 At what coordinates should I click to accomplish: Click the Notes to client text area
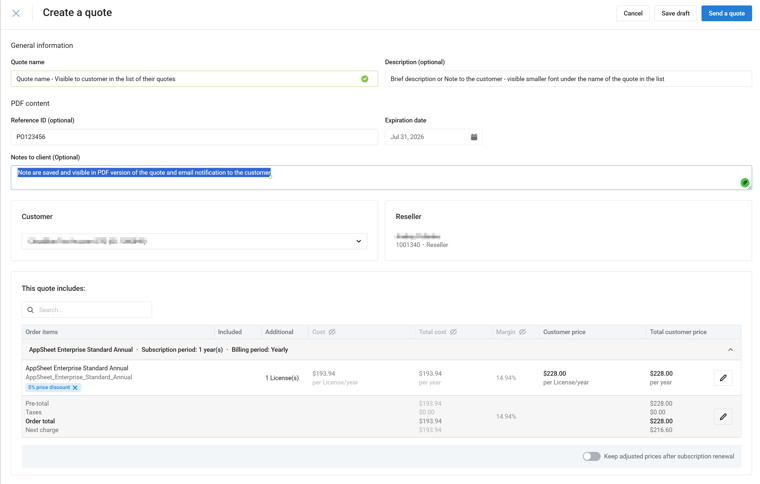(381, 177)
